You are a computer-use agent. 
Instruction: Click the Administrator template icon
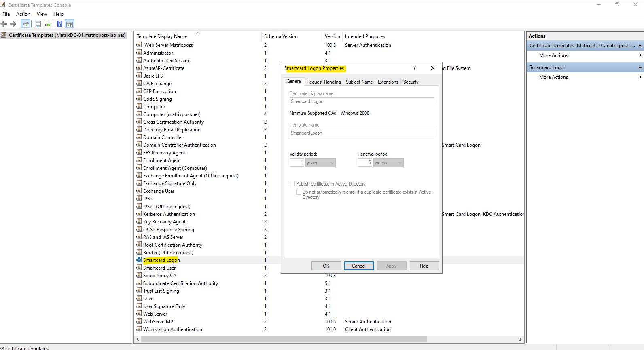(x=139, y=53)
